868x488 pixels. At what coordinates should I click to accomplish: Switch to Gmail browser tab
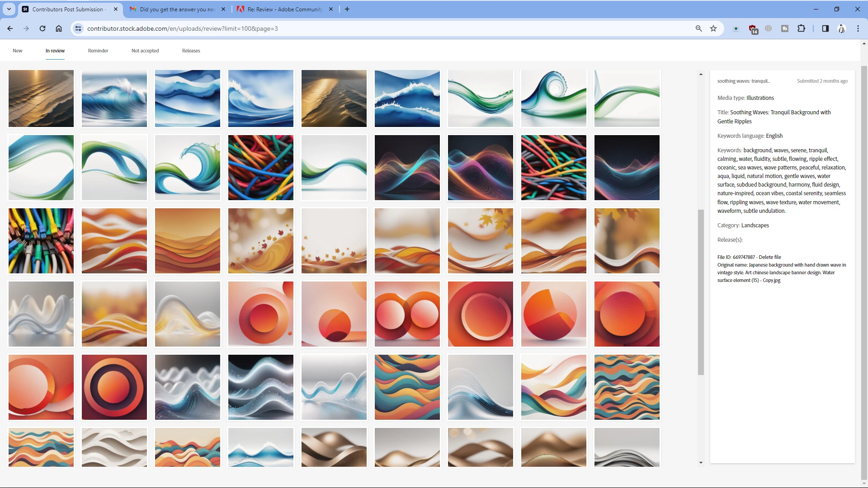coord(176,9)
